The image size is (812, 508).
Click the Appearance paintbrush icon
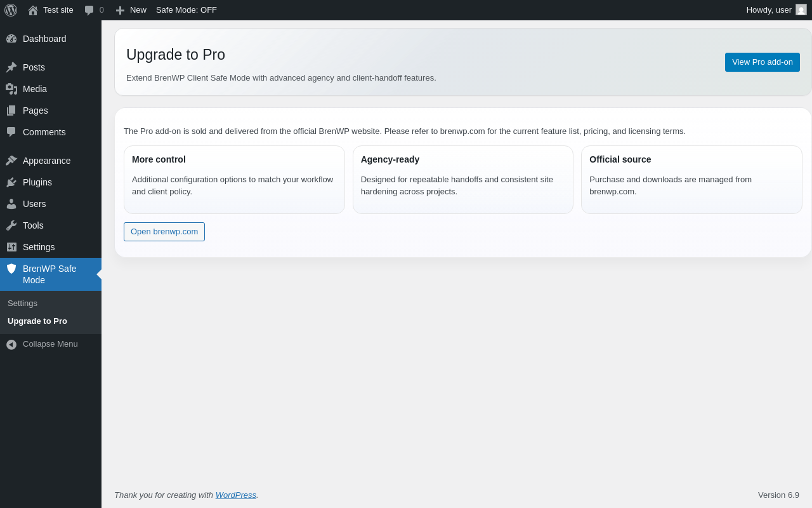coord(11,161)
